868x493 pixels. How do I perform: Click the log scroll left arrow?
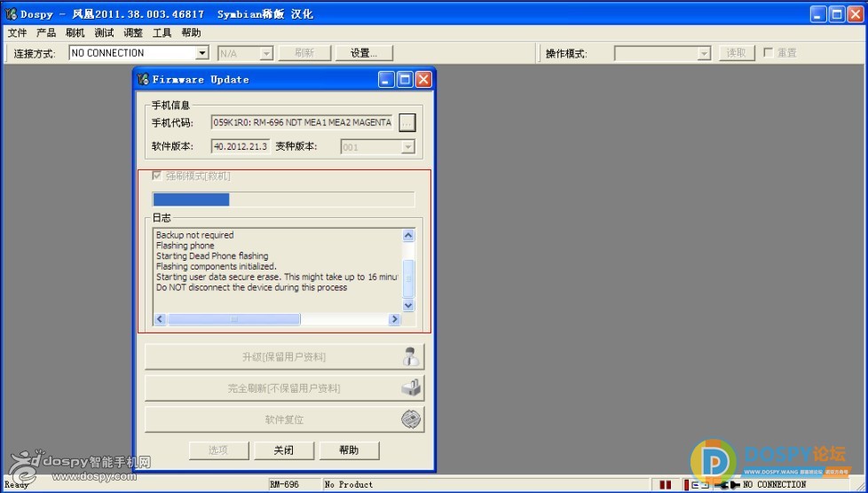(x=160, y=319)
